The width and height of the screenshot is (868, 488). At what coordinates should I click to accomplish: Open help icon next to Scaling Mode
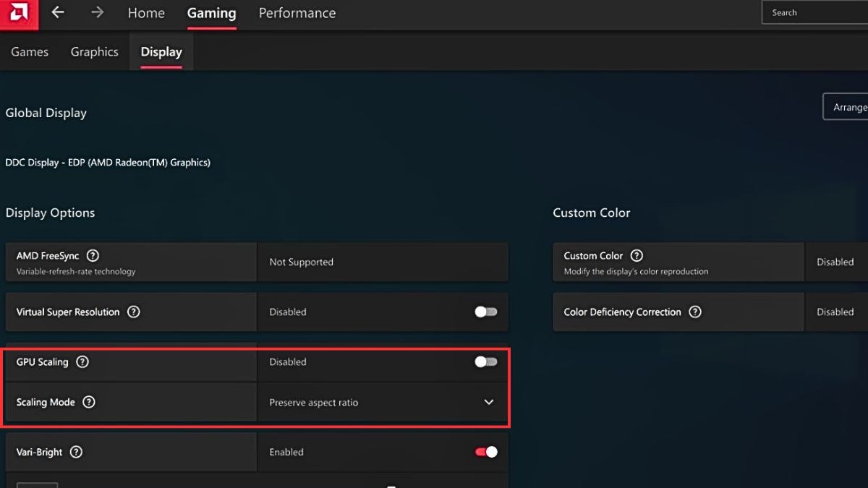pos(88,403)
